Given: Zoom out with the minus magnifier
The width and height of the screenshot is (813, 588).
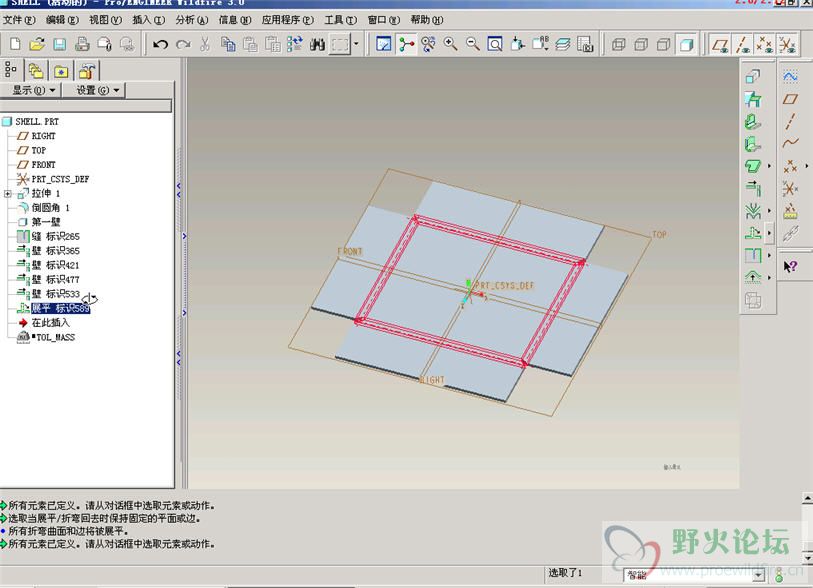Looking at the screenshot, I should 473,45.
